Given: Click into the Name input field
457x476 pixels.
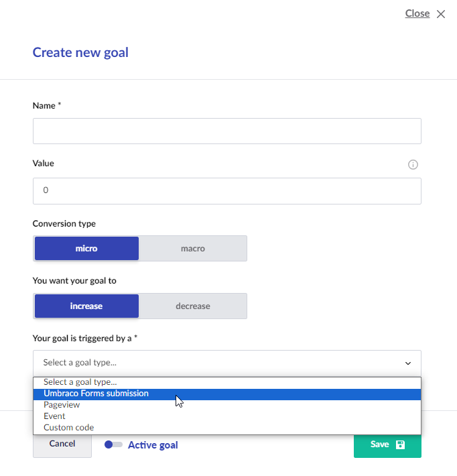Looking at the screenshot, I should (x=226, y=131).
